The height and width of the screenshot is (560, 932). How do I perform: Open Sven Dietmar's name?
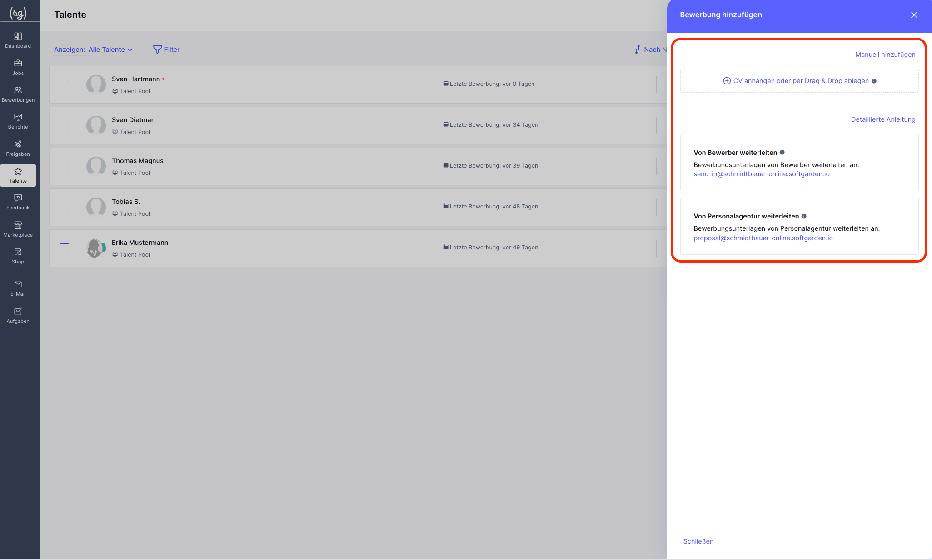click(133, 120)
